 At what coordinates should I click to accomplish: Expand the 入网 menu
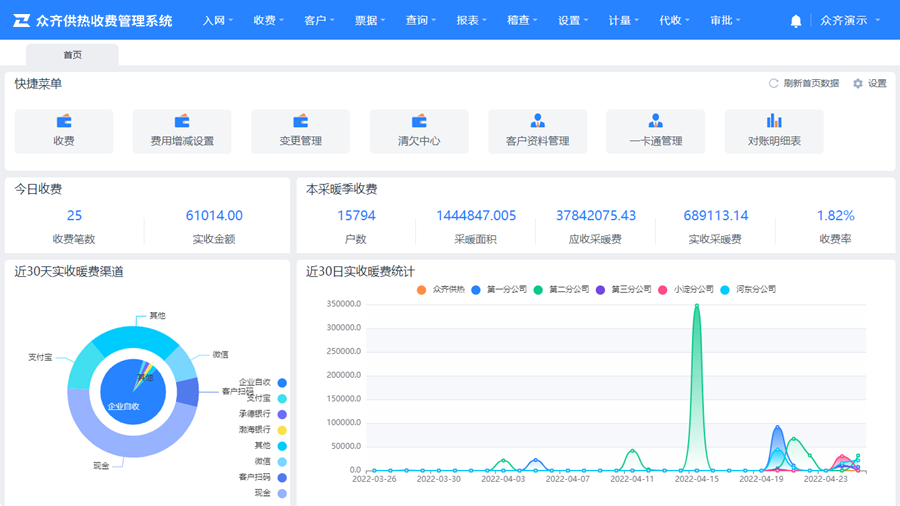coord(218,21)
